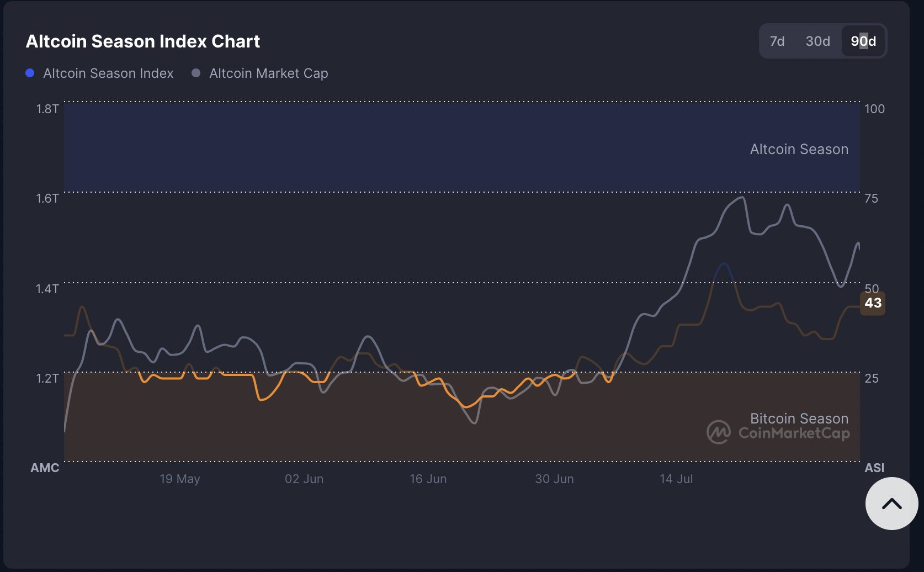
Task: Click the circular scroll-to-top chevron button
Action: [x=891, y=503]
